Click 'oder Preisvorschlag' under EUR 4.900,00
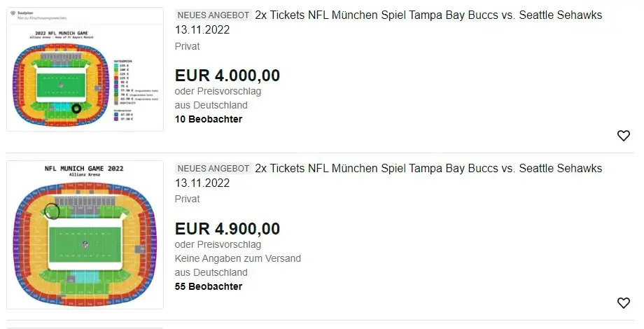The image size is (644, 329). (218, 245)
